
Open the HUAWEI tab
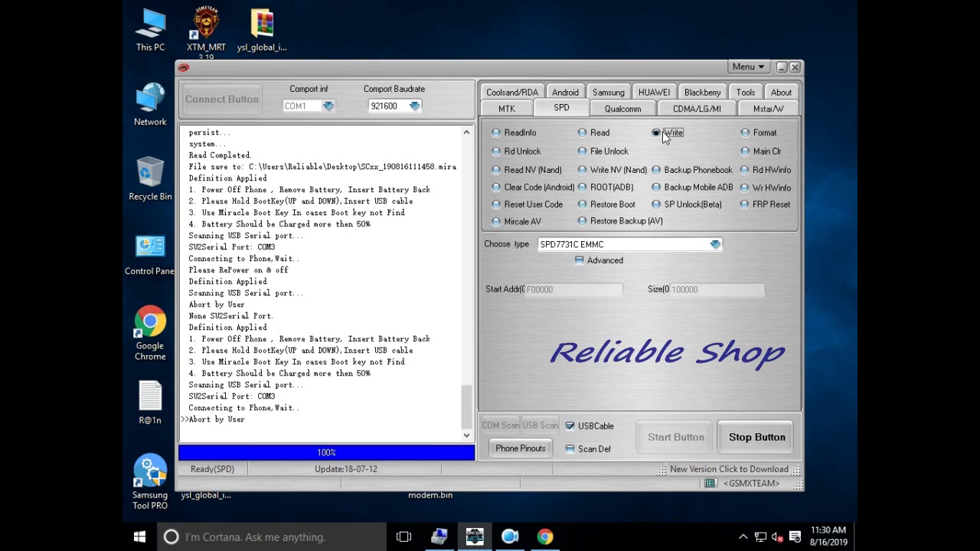[x=654, y=93]
